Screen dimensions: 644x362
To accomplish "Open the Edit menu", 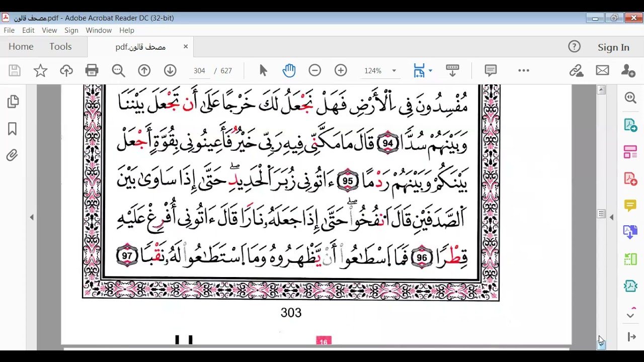I will [28, 30].
